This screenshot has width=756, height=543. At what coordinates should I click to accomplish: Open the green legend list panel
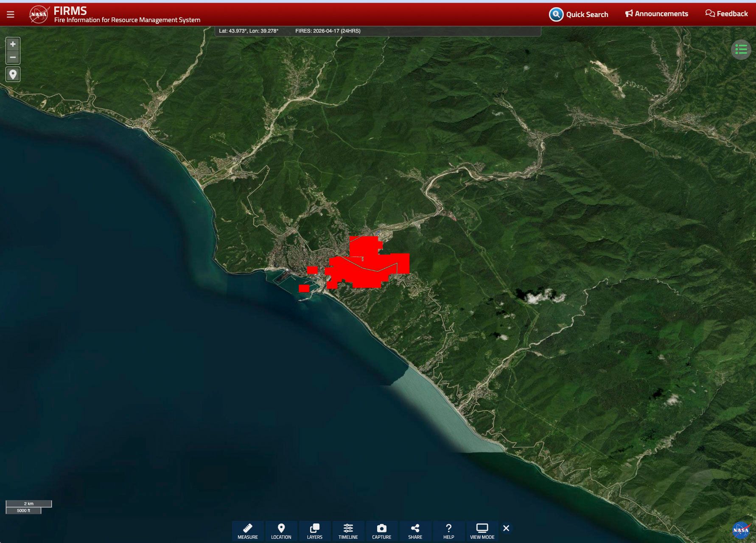[x=741, y=50]
